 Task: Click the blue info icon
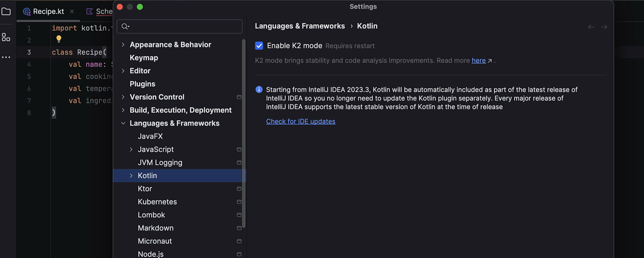click(x=259, y=90)
